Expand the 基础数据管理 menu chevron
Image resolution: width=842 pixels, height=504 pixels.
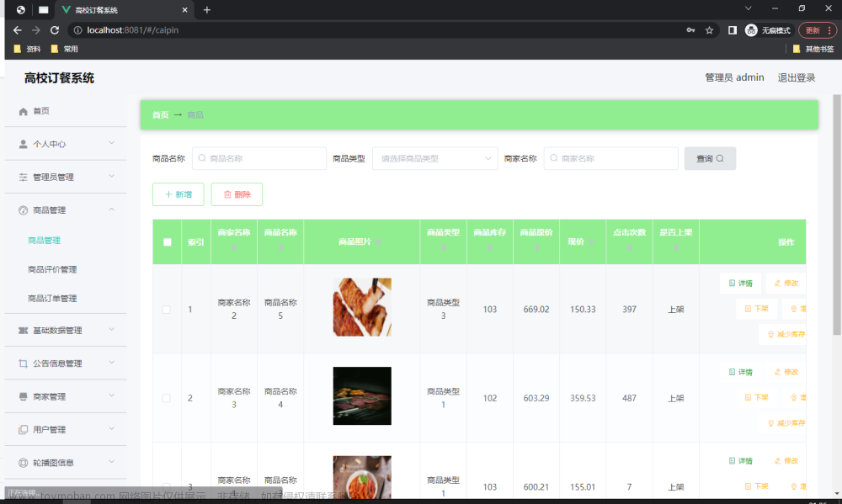pyautogui.click(x=112, y=329)
